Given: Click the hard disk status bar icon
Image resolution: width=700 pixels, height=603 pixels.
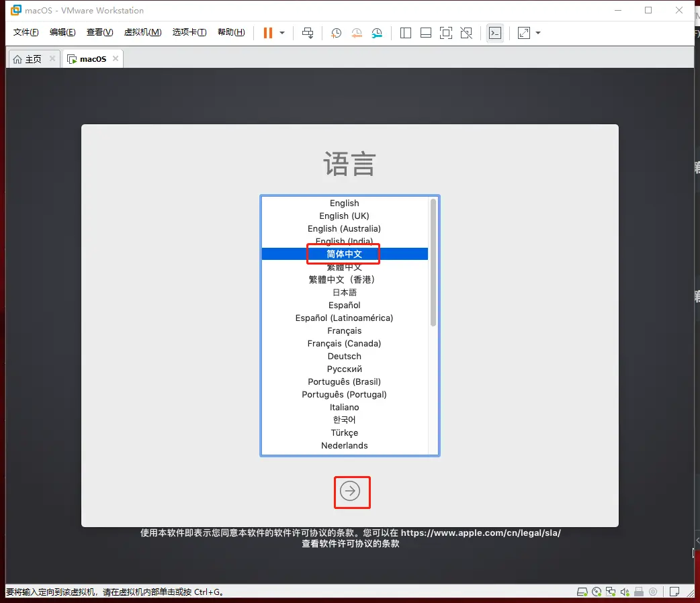Looking at the screenshot, I should pos(582,592).
